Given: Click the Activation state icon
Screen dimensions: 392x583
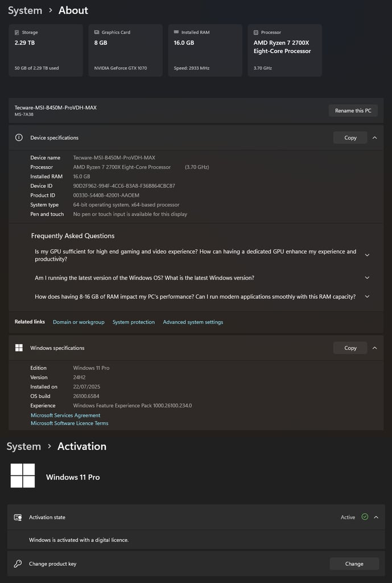Looking at the screenshot, I should tap(18, 517).
